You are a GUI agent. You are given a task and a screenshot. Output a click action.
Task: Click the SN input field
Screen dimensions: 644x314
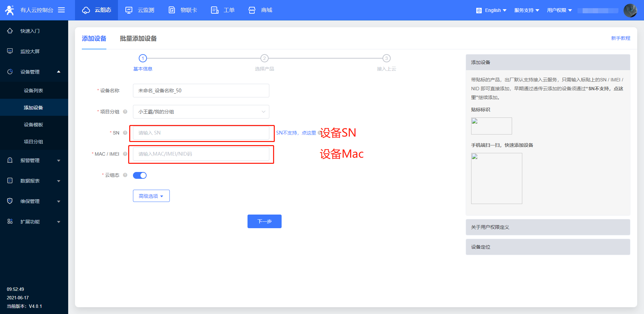pos(201,133)
